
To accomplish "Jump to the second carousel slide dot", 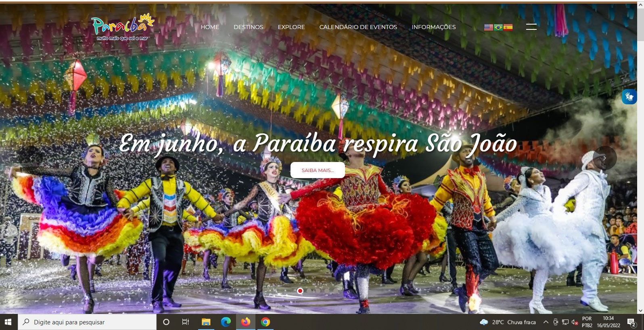I will tap(309, 291).
